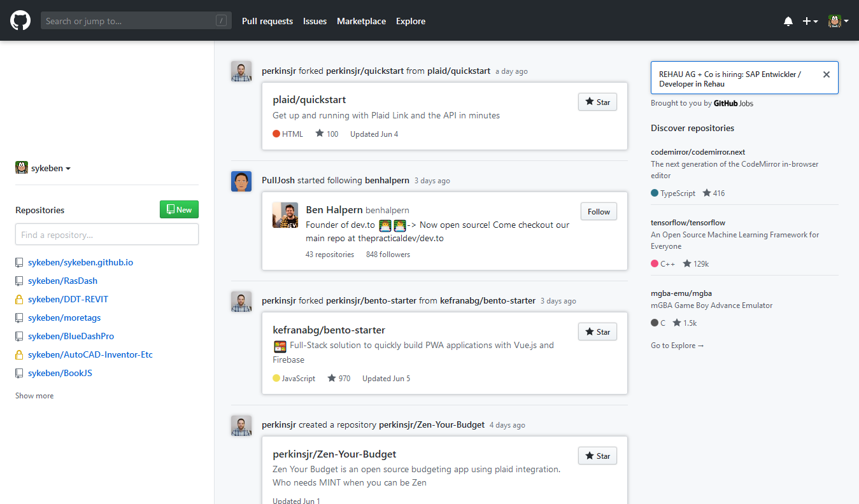Open Ben Halpern's profile name

pos(334,210)
